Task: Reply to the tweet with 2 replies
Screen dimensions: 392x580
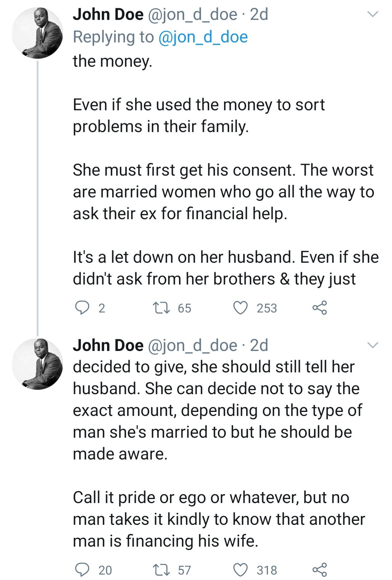Action: [x=82, y=308]
